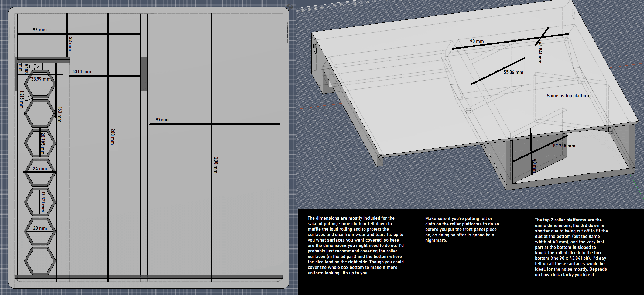Select the "Same as top platform" note
Screen dimensions: 644x295
569,96
